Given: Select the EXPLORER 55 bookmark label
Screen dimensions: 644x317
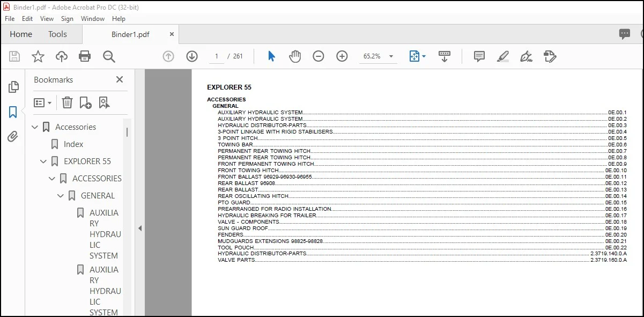Looking at the screenshot, I should point(87,161).
